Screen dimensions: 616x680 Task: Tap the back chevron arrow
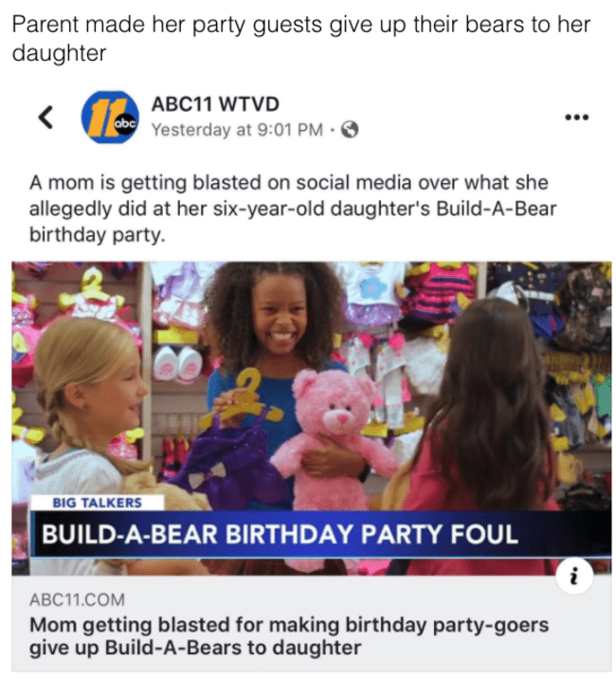coord(45,117)
